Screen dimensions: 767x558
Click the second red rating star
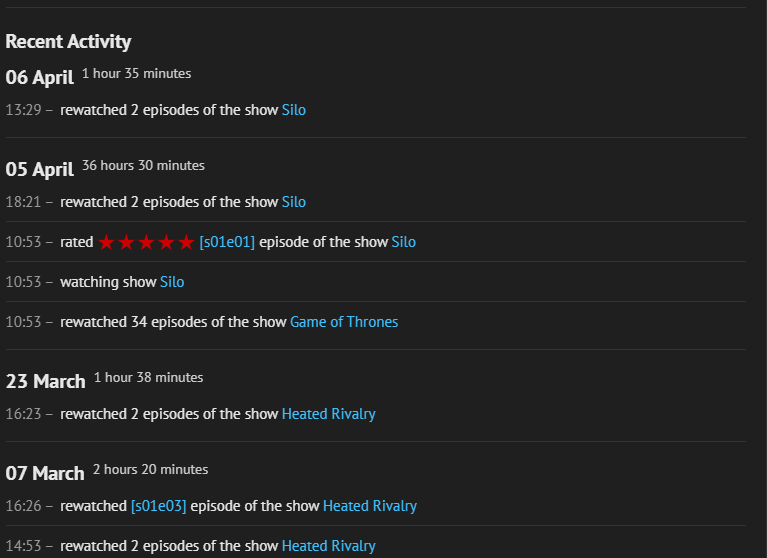click(127, 242)
